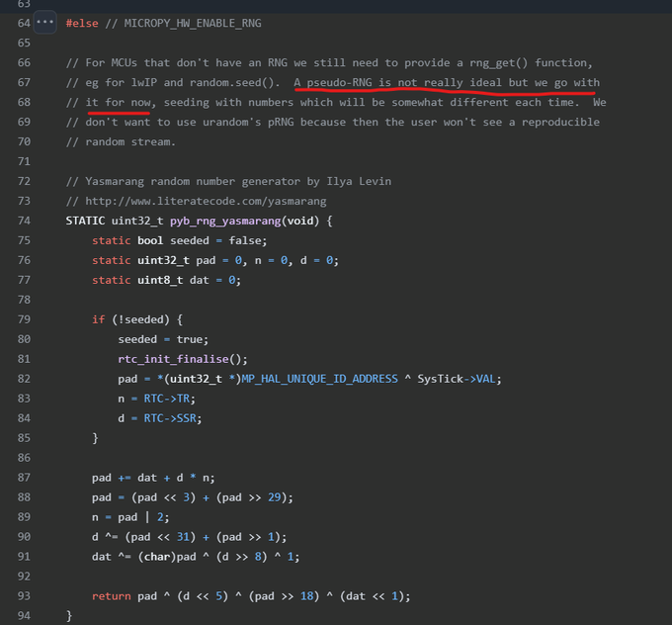The height and width of the screenshot is (625, 672).
Task: Click the pyb_rng_yasmarang function name
Action: coord(225,221)
